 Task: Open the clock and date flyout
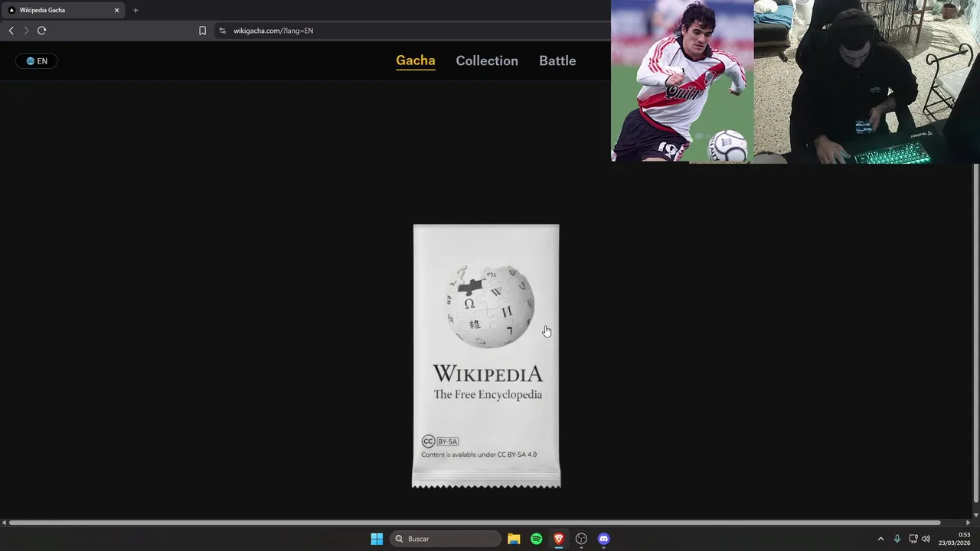coord(954,539)
